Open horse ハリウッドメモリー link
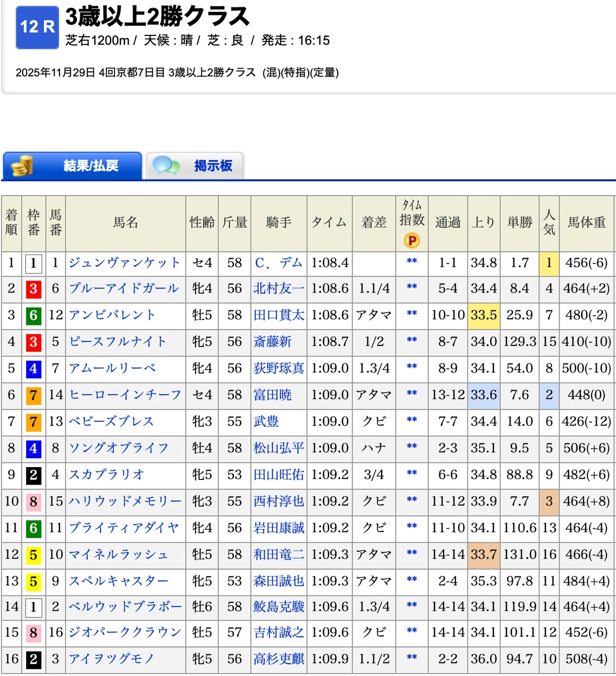Image resolution: width=616 pixels, height=676 pixels. pos(125,501)
